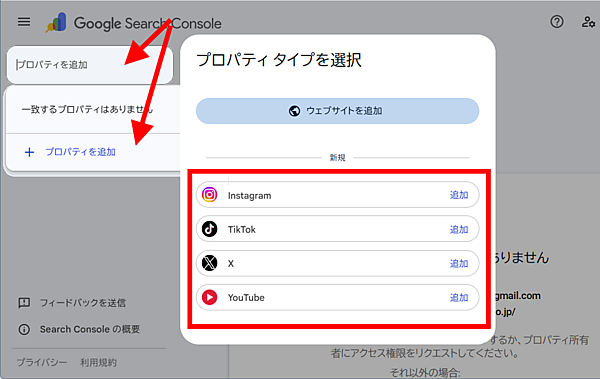The width and height of the screenshot is (600, 379).
Task: Click the YouTube logo icon
Action: pyautogui.click(x=209, y=297)
